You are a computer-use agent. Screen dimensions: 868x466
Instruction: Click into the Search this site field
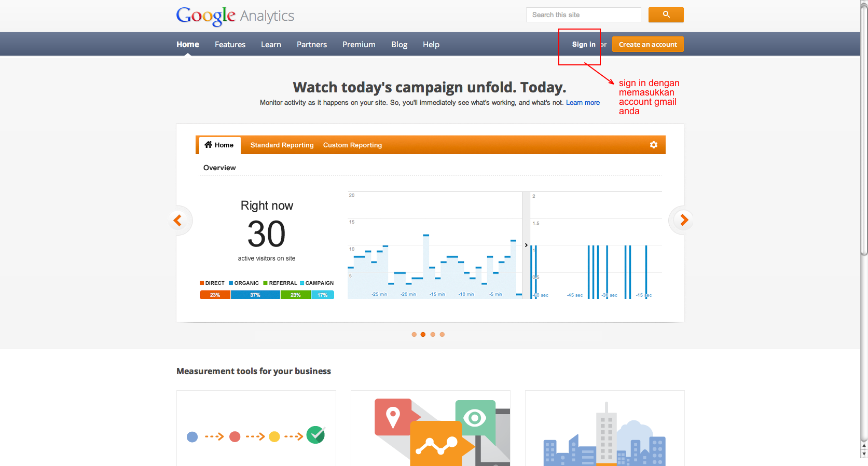tap(583, 15)
